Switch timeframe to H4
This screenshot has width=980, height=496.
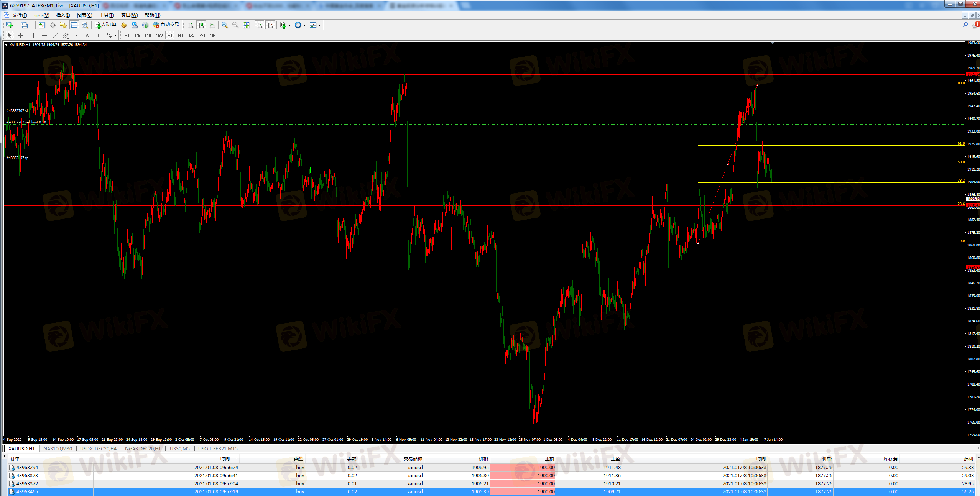tap(181, 35)
